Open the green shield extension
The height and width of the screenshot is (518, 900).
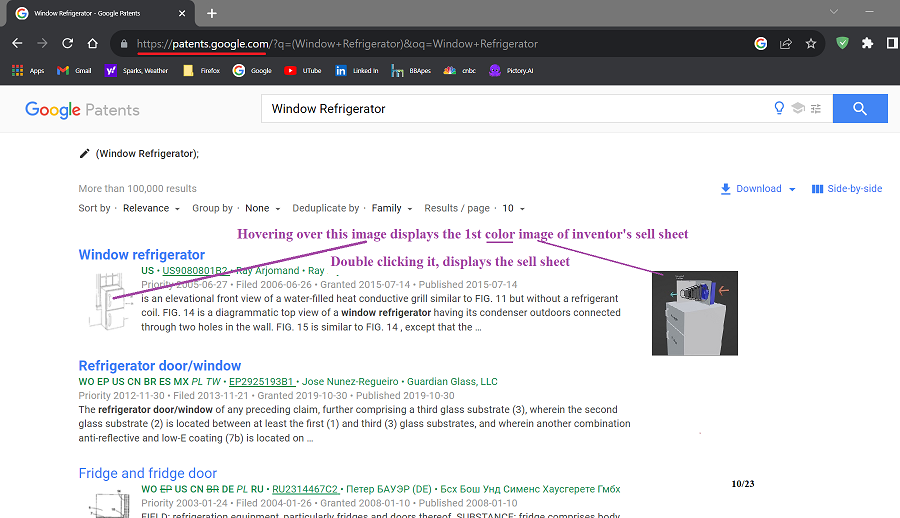tap(842, 43)
